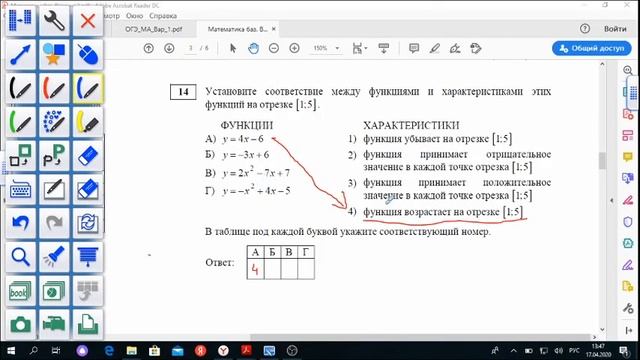Screen dimensions: 640x360
Task: Activate the screen shade tool
Action: click(88, 257)
